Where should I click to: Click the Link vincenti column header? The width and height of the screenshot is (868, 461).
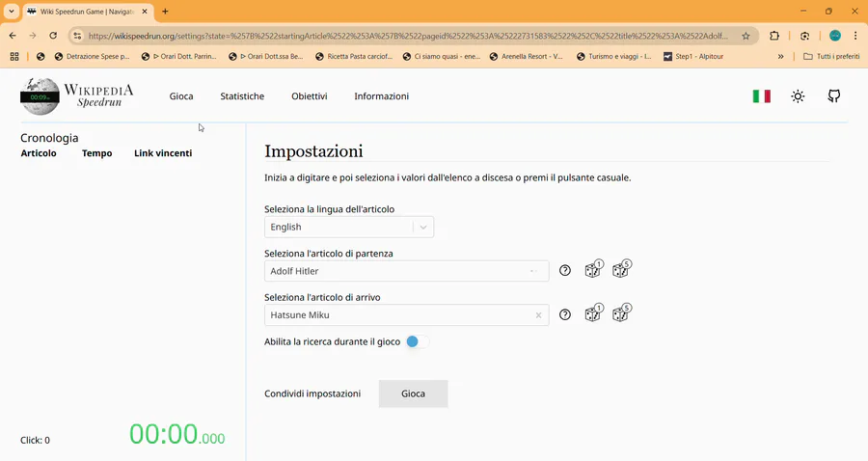click(x=163, y=153)
